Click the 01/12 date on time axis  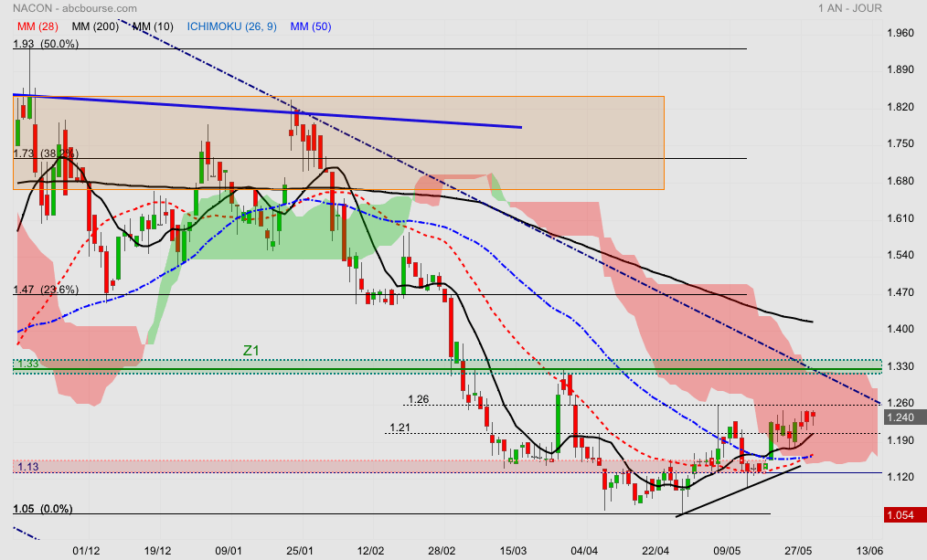tap(86, 551)
